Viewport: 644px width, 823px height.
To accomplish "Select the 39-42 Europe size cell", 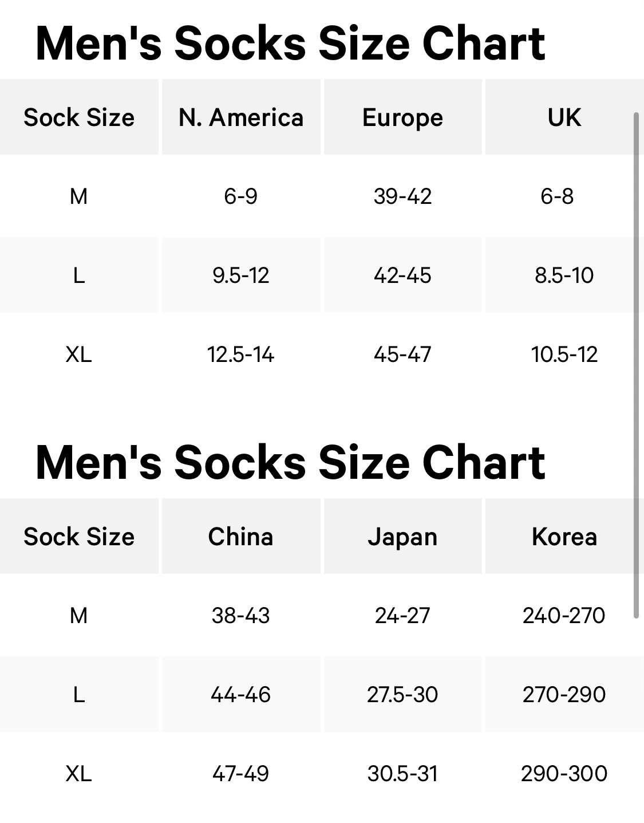I will (402, 196).
